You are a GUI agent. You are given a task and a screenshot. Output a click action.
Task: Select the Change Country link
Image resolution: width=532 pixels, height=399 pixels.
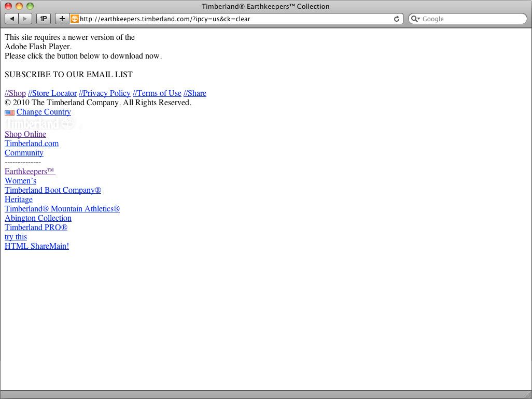click(x=44, y=112)
